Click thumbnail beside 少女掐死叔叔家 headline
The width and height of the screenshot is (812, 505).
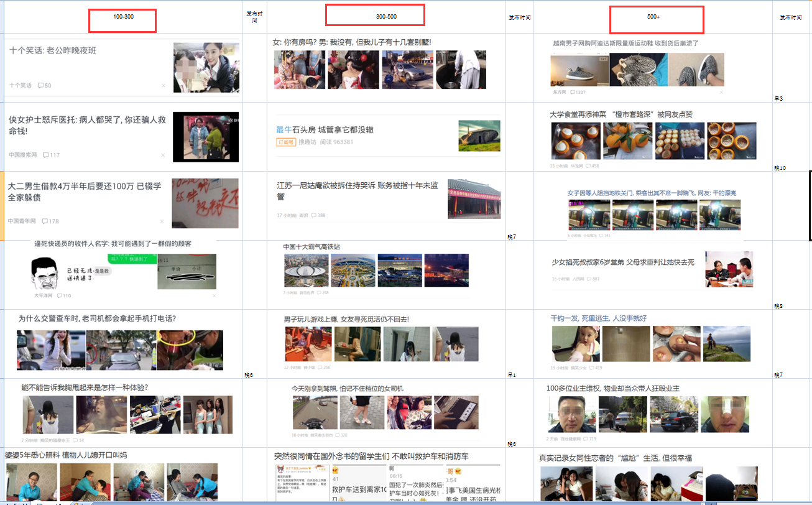pos(729,269)
